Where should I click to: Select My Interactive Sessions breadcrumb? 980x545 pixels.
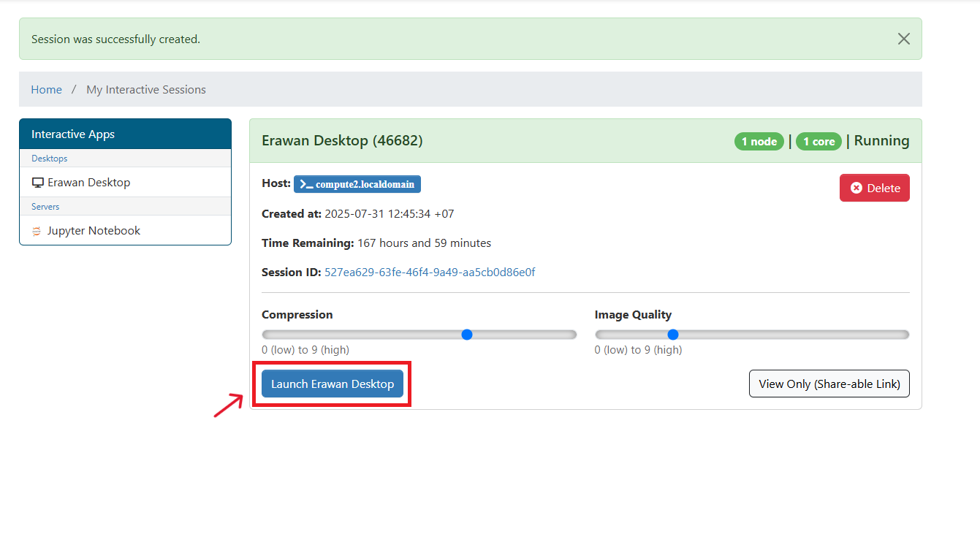[x=146, y=89]
